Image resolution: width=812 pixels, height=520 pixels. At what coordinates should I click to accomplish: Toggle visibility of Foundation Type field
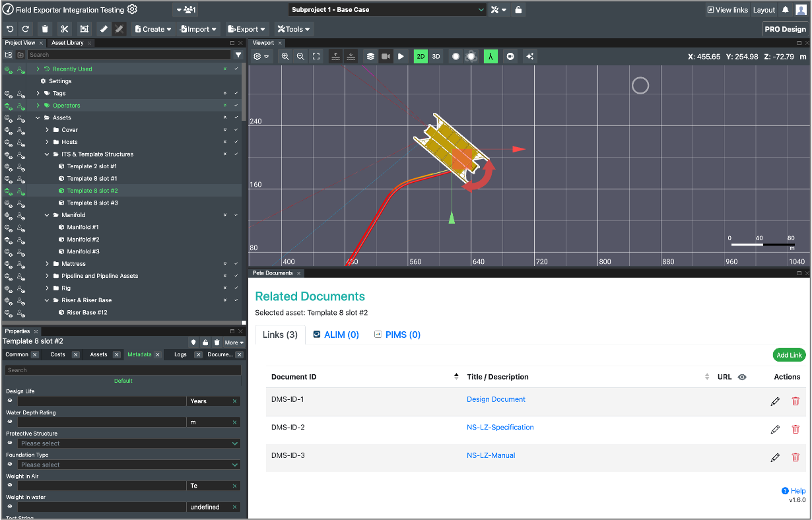tap(9, 464)
